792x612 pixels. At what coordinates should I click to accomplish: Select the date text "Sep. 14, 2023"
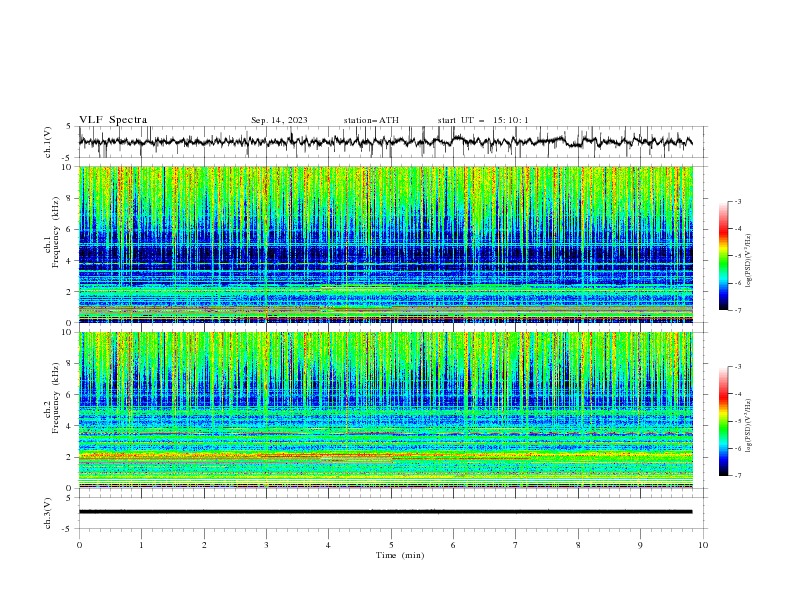point(279,120)
